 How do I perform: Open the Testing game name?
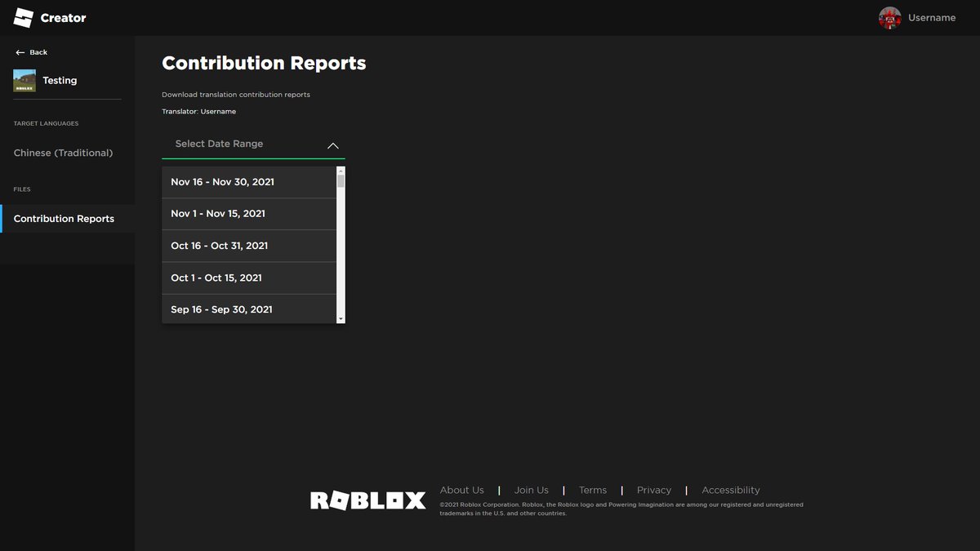(60, 81)
